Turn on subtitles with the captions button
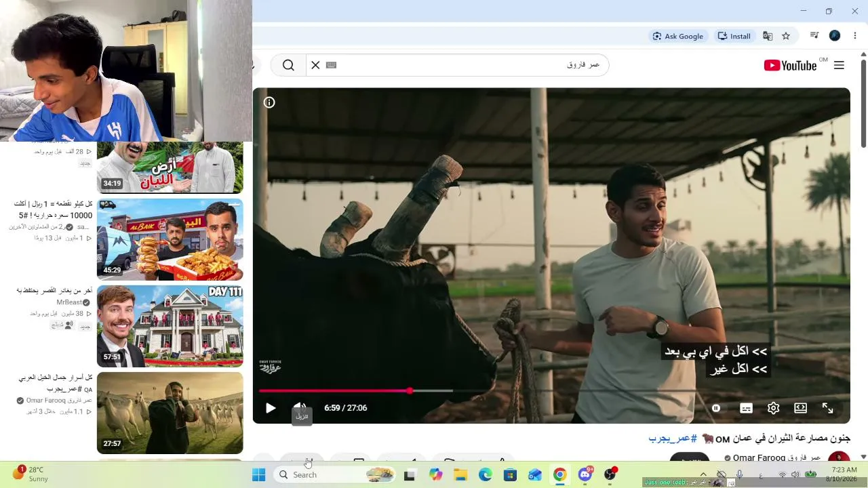This screenshot has width=868, height=488. click(746, 408)
